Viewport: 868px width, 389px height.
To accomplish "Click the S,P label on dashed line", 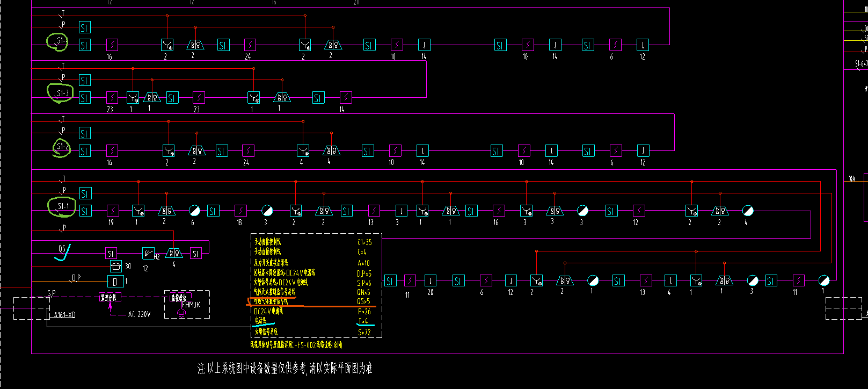I will 51,293.
